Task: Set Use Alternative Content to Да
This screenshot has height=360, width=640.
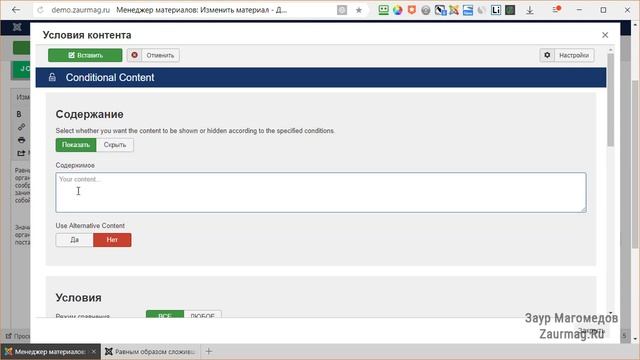Action: point(74,240)
